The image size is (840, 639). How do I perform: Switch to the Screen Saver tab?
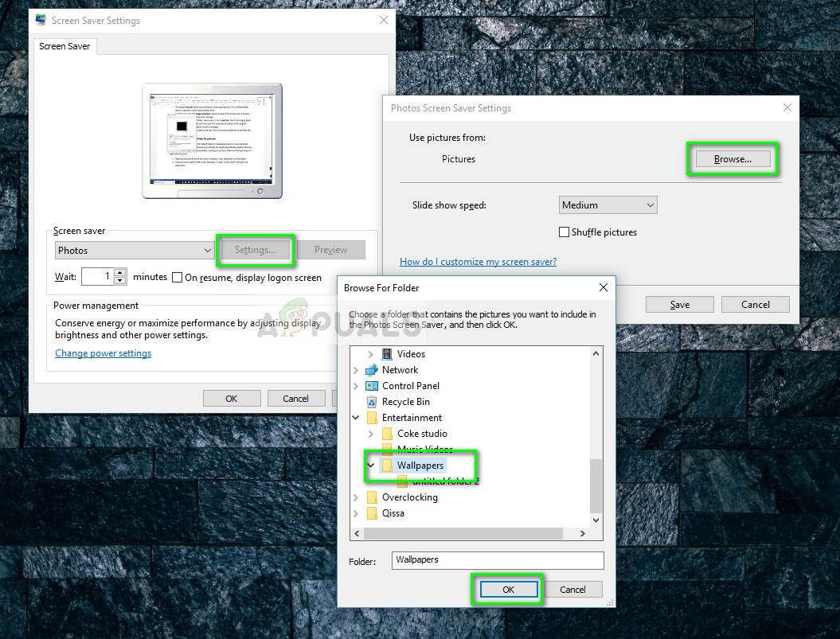(x=64, y=46)
